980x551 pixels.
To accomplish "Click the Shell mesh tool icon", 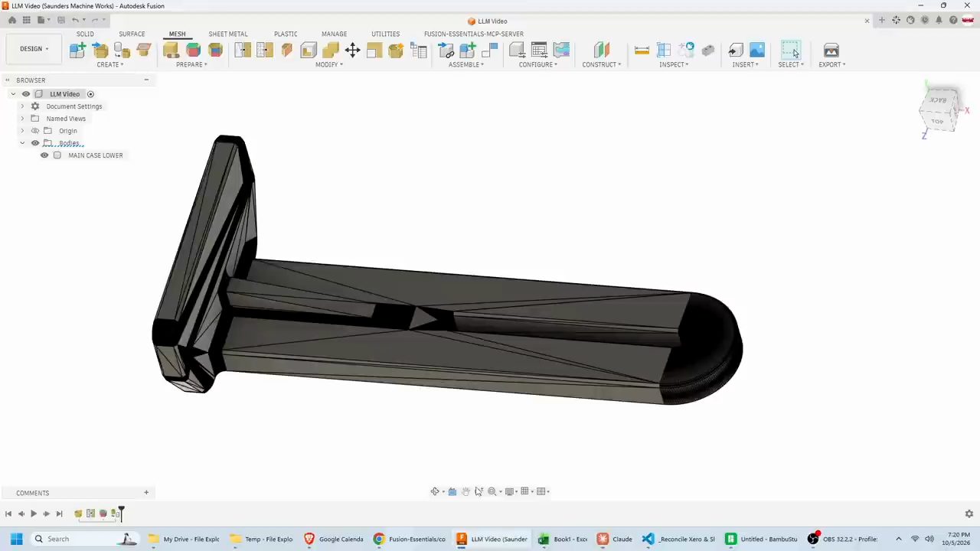I will tap(309, 50).
